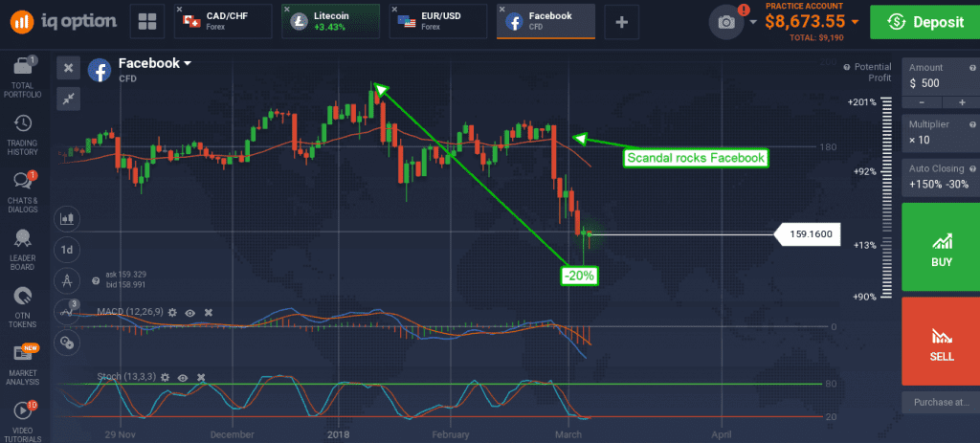
Task: Open Video Tutorials section
Action: [x=23, y=422]
